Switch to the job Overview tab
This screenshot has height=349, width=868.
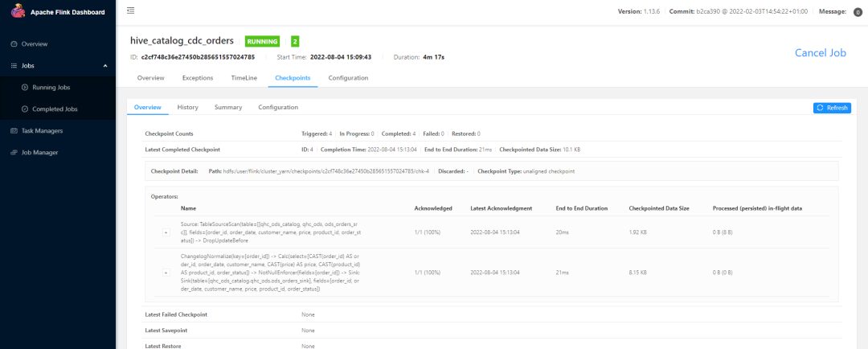[150, 78]
